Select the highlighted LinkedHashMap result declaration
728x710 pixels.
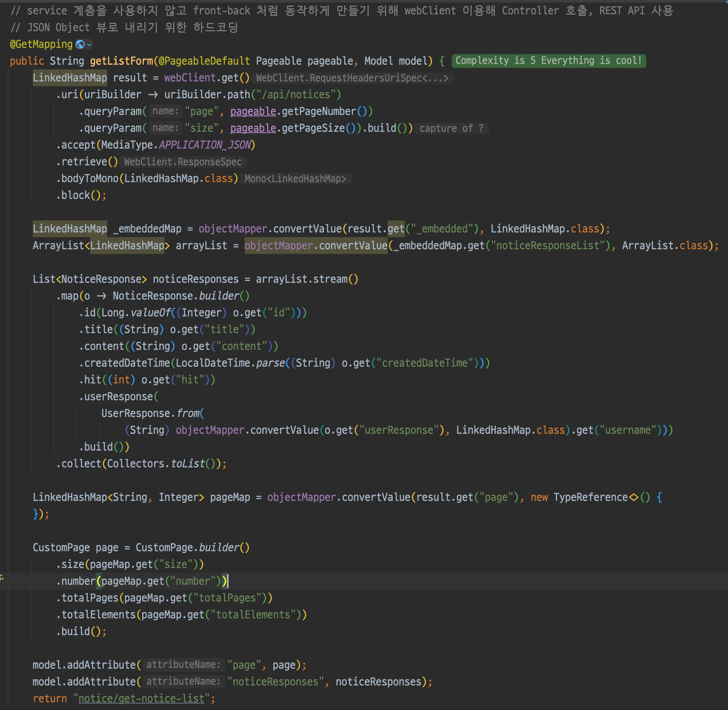(x=70, y=77)
